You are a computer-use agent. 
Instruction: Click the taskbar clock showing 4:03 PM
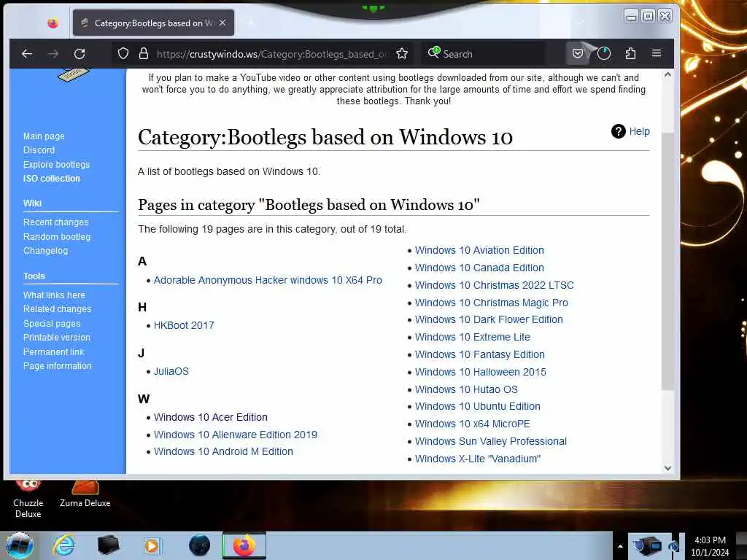click(711, 545)
